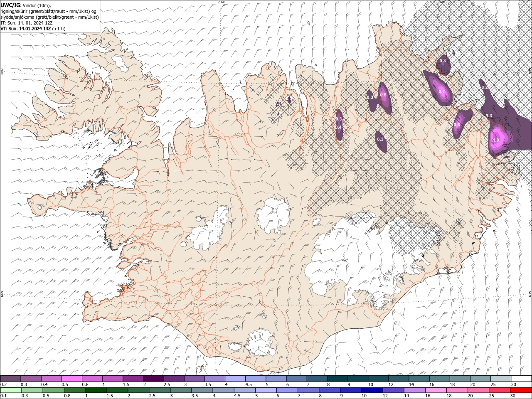Select lower scale lightest green swatch 0.1–0.3
532x399 pixels.
coord(11,390)
